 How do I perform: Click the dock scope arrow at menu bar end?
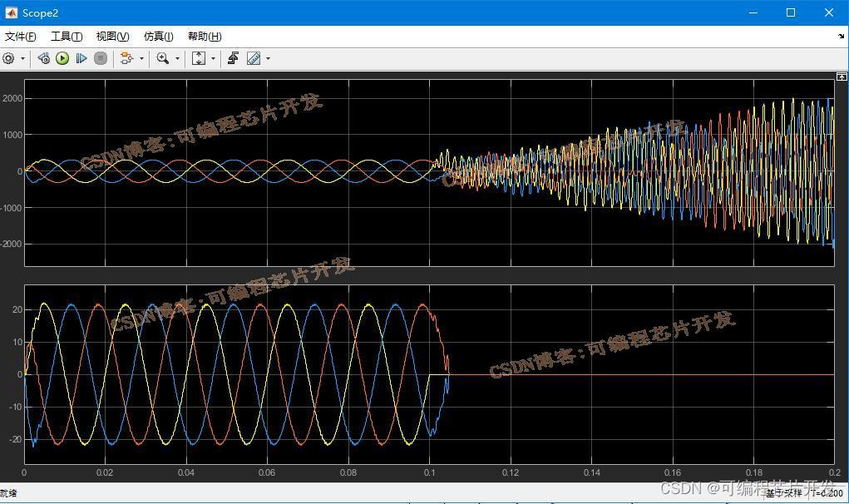point(841,37)
